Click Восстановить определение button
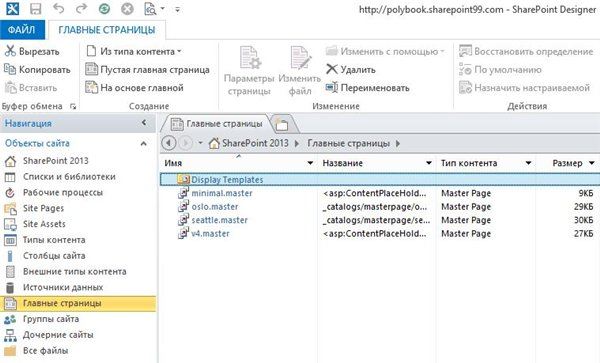The height and width of the screenshot is (363, 600). (x=526, y=51)
